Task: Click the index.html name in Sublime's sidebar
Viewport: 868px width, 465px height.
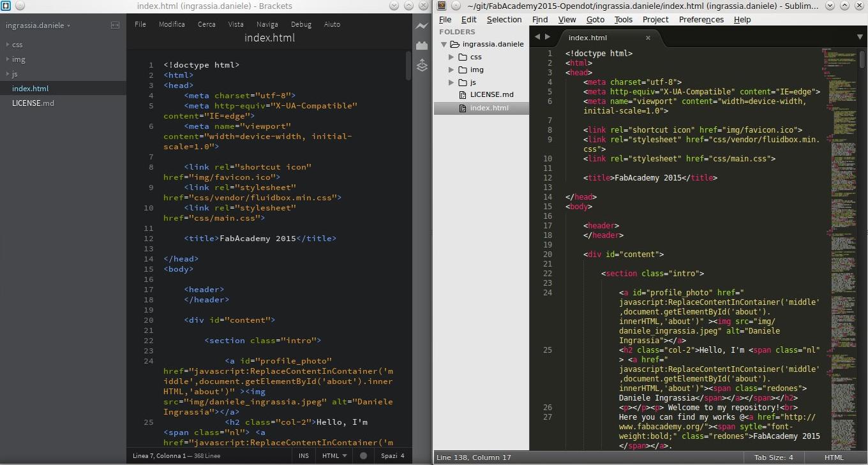Action: [x=490, y=108]
